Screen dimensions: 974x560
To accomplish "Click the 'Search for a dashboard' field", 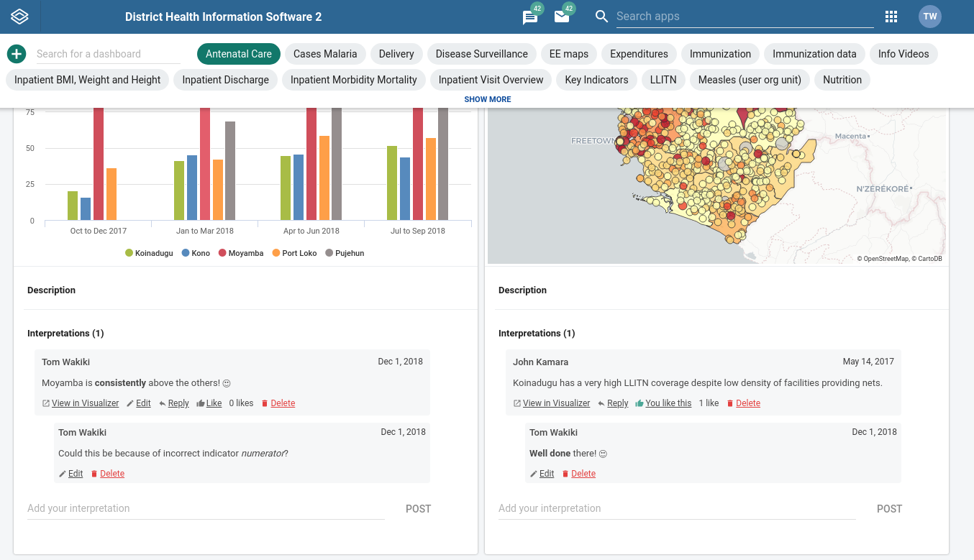I will click(108, 54).
